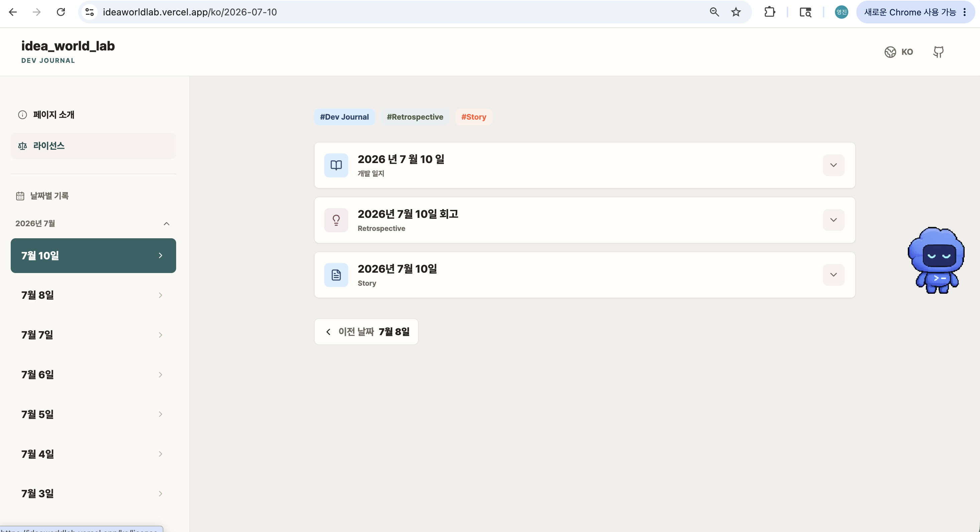
Task: Expand the 개발 일지 card chevron
Action: (833, 165)
